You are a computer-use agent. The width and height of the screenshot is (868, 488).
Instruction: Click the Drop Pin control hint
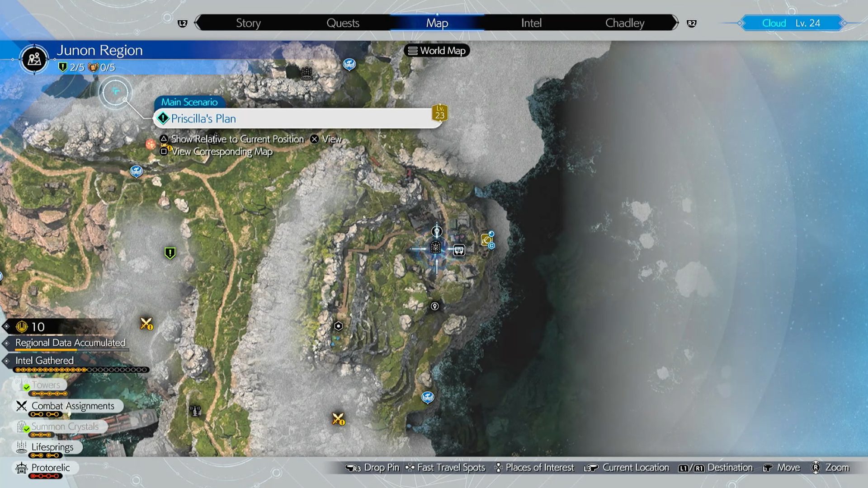pos(372,468)
